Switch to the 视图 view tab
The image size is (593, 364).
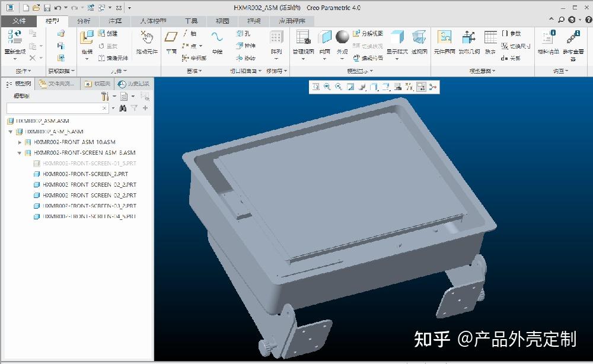coord(222,21)
